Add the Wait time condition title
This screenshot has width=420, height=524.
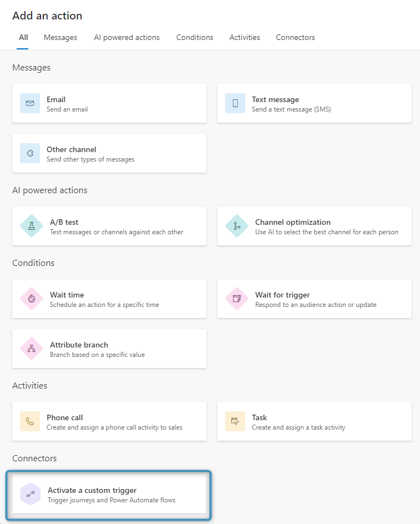[67, 295]
